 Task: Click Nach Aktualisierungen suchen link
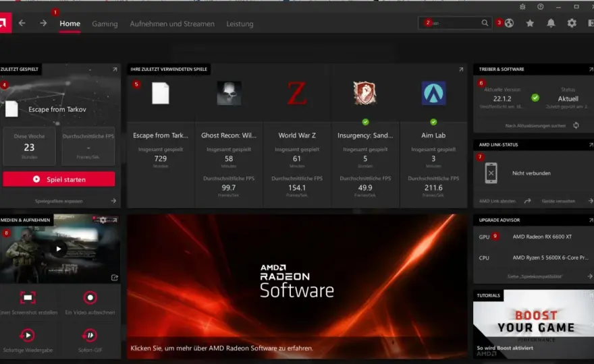tap(535, 125)
